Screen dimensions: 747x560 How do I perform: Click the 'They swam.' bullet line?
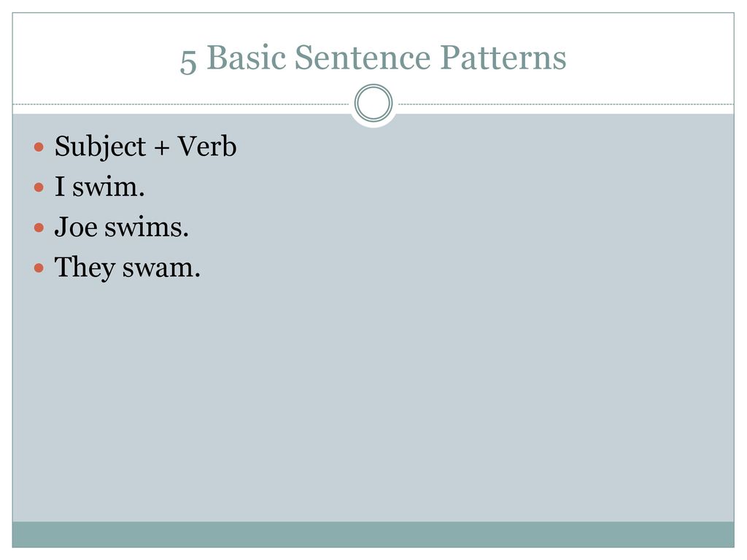click(x=127, y=267)
